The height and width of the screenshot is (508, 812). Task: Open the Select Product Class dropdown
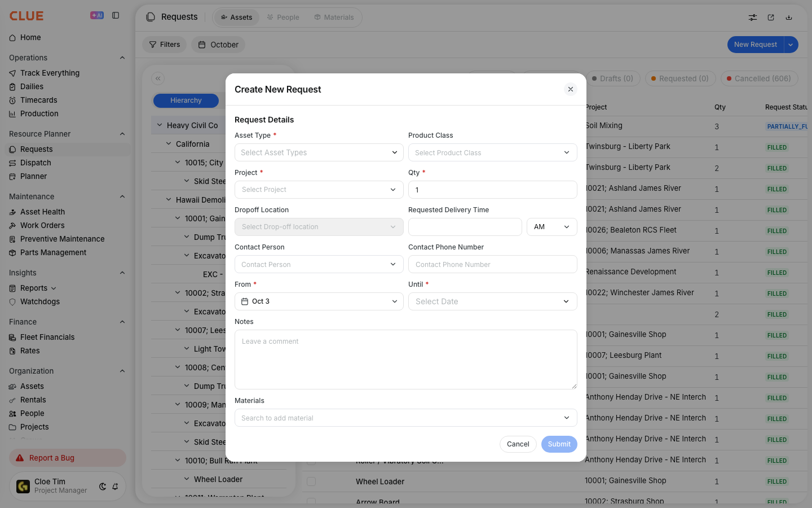[x=493, y=152]
